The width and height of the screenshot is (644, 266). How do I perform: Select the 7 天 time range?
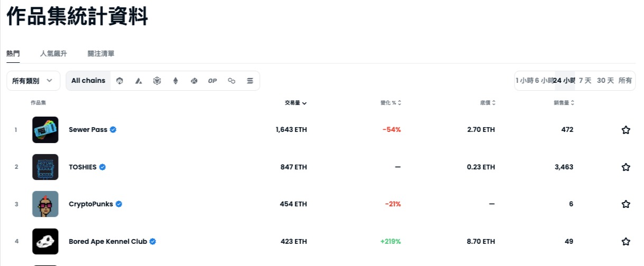point(585,81)
